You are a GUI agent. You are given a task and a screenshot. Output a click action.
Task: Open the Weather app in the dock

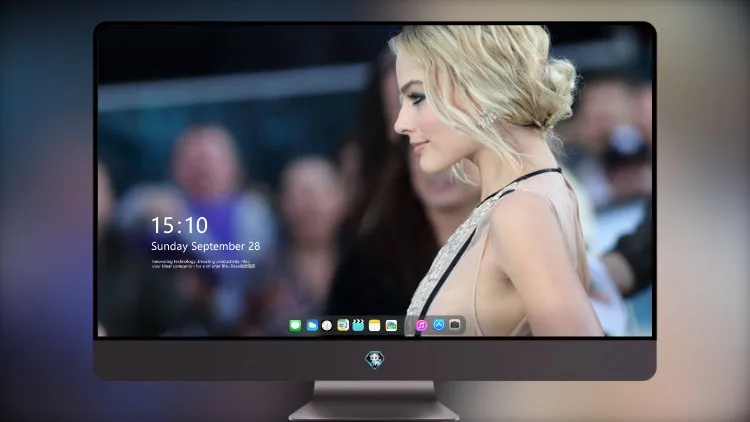coord(312,325)
